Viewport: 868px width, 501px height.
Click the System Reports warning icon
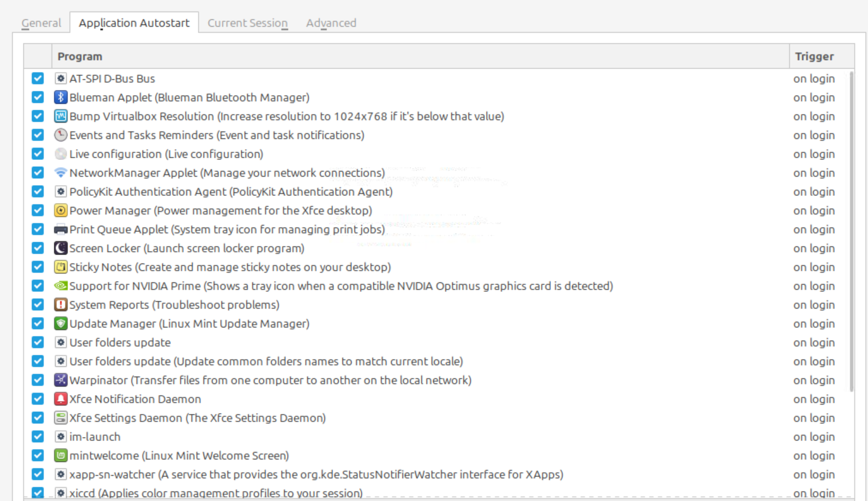[61, 304]
